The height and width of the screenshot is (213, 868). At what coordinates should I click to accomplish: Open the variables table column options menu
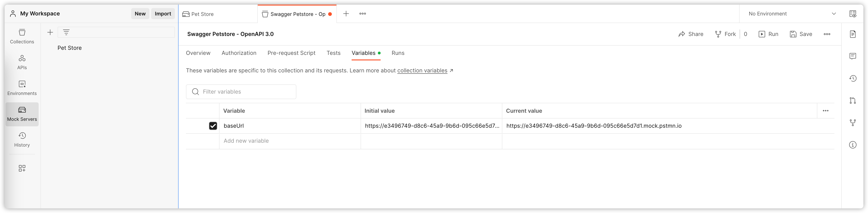[826, 111]
